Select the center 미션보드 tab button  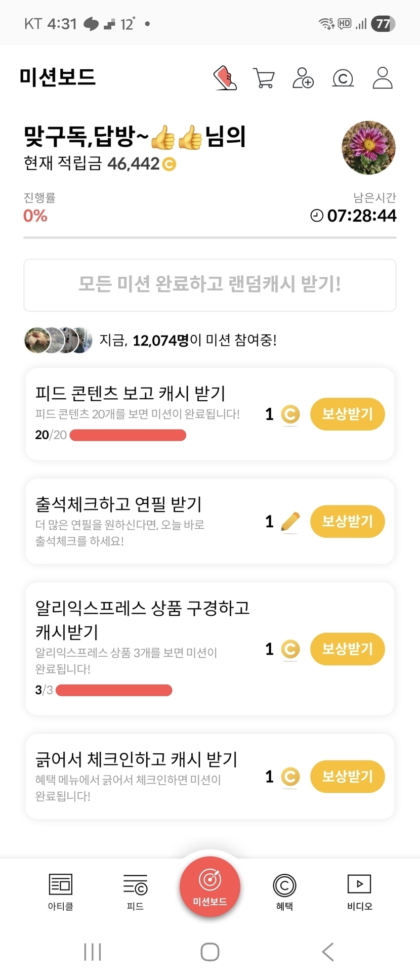pos(210,886)
